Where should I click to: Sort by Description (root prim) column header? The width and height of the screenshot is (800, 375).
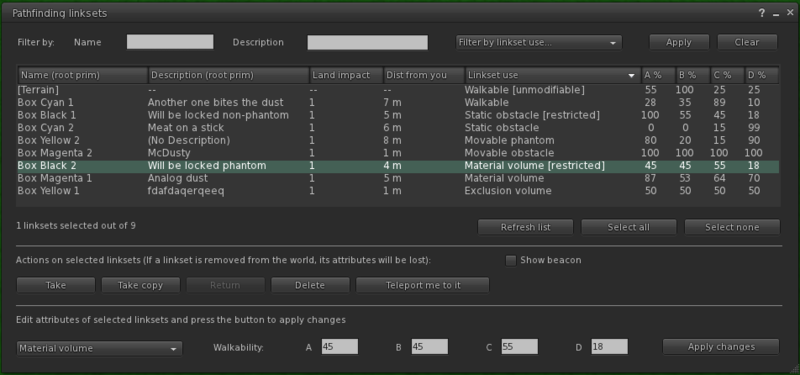229,75
